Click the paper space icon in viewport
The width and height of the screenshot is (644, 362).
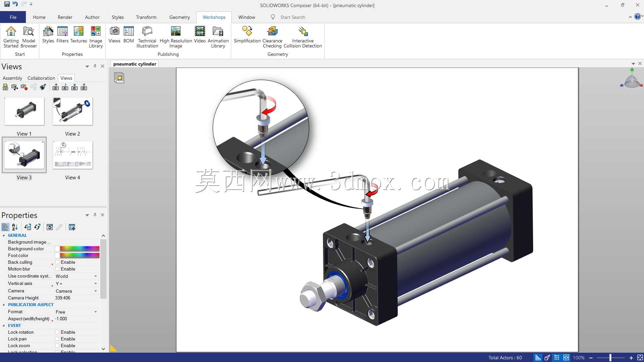[119, 78]
